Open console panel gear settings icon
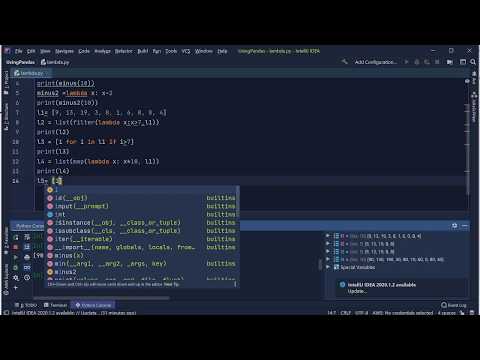 pyautogui.click(x=454, y=226)
